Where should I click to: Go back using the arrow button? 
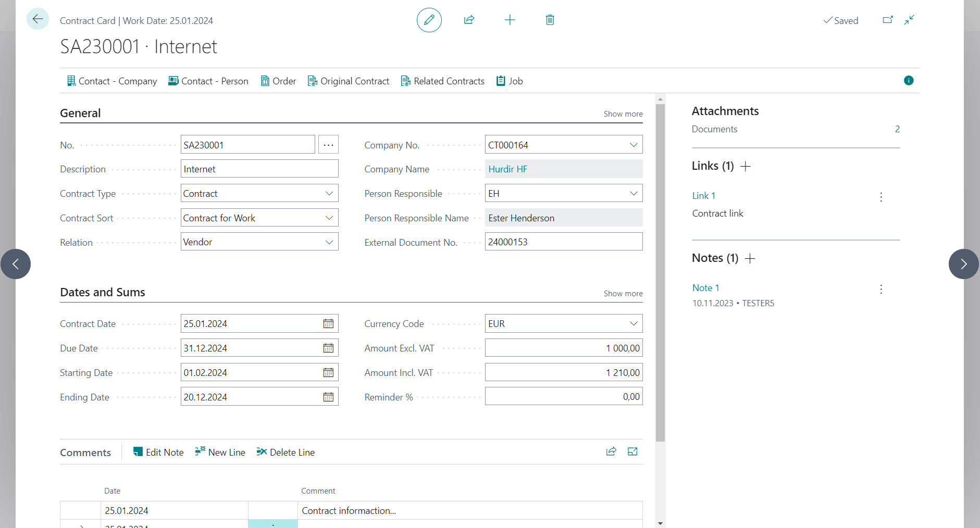coord(38,19)
